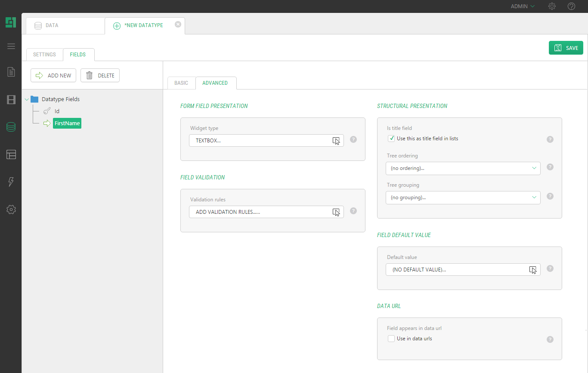Click the Save button
Viewport: 588px width, 373px height.
(x=566, y=48)
